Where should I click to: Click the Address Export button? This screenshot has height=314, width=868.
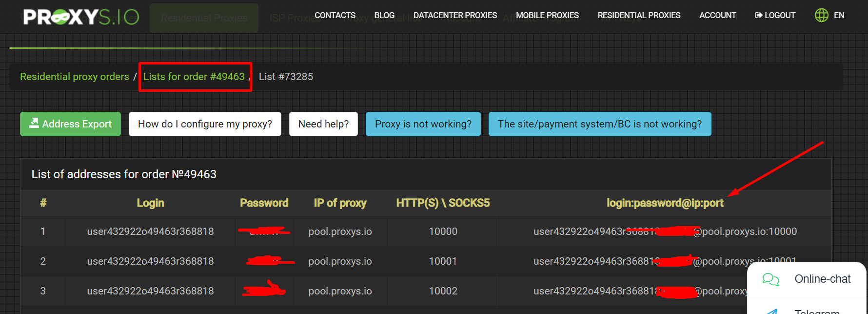(70, 124)
